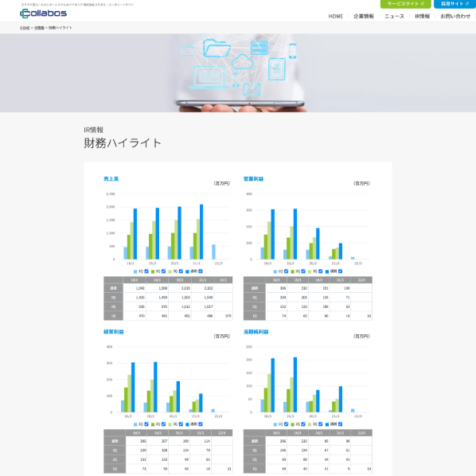Open the green service site button
476x476 pixels.
[405, 4]
